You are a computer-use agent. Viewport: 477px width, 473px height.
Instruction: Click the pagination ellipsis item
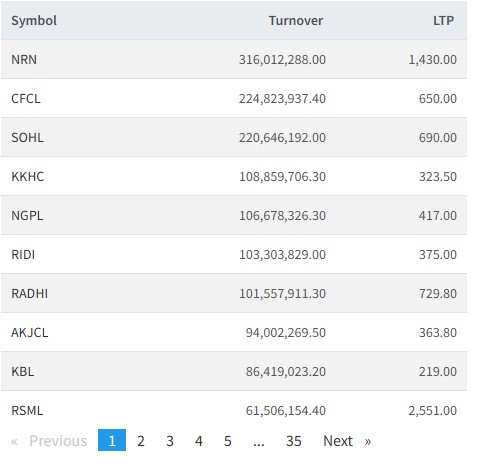[259, 441]
